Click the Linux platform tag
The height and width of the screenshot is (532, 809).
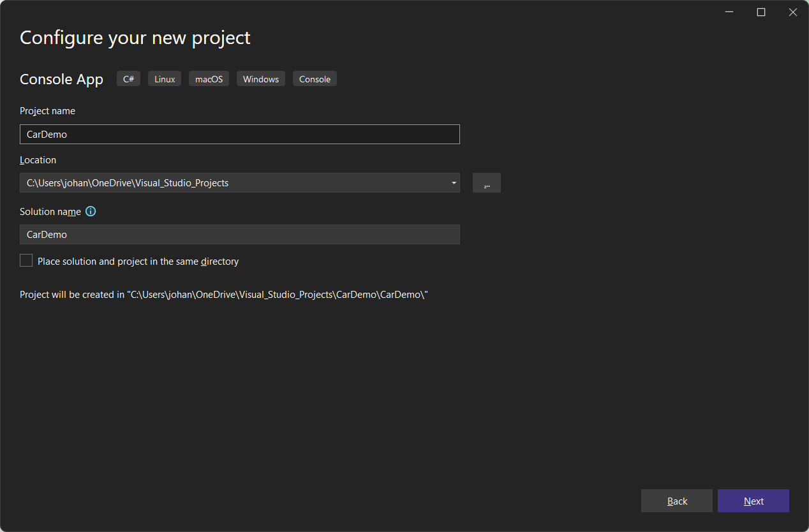coord(165,79)
